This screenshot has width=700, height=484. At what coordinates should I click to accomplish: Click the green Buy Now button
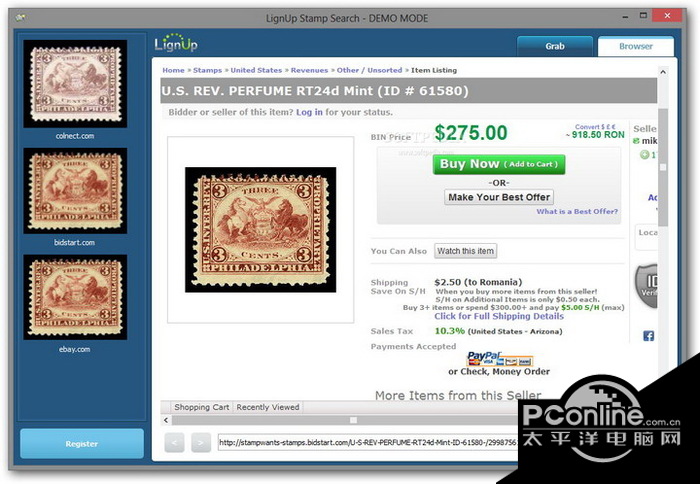499,164
